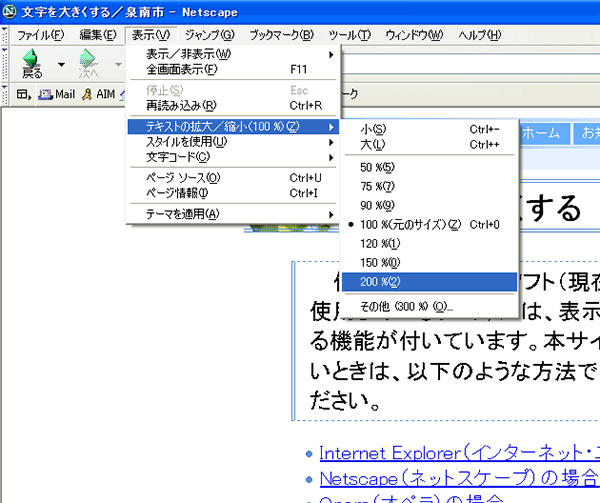600x503 pixels.
Task: Choose Reload (再読み込み) Ctrl+R
Action: pos(233,106)
